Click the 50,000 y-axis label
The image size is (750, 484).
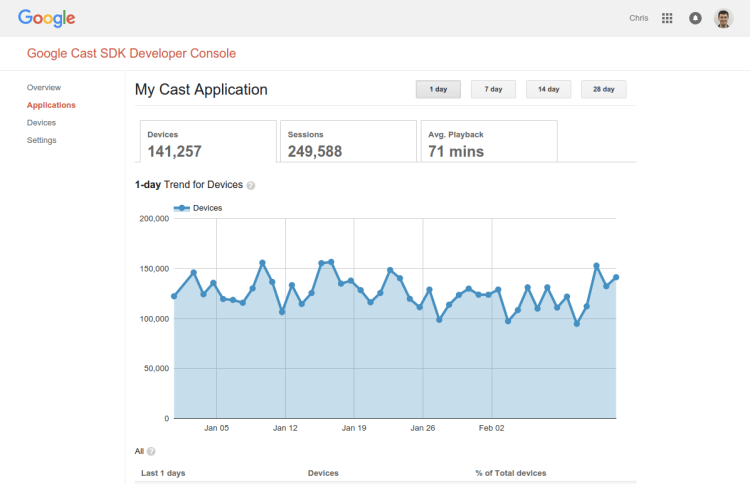click(x=156, y=368)
